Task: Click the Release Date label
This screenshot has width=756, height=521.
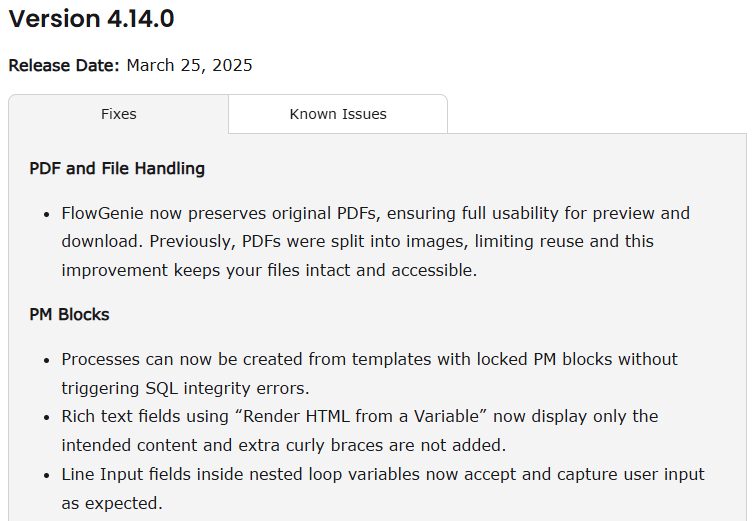Action: [x=64, y=65]
